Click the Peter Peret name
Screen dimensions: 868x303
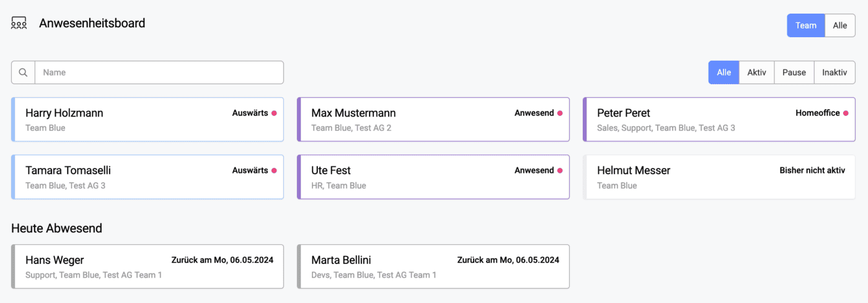click(624, 113)
